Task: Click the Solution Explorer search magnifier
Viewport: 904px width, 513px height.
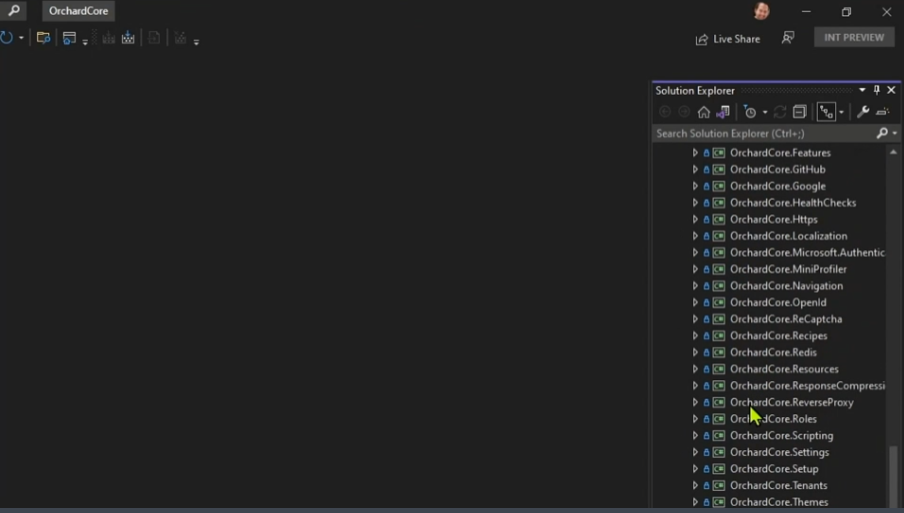Action: click(882, 133)
